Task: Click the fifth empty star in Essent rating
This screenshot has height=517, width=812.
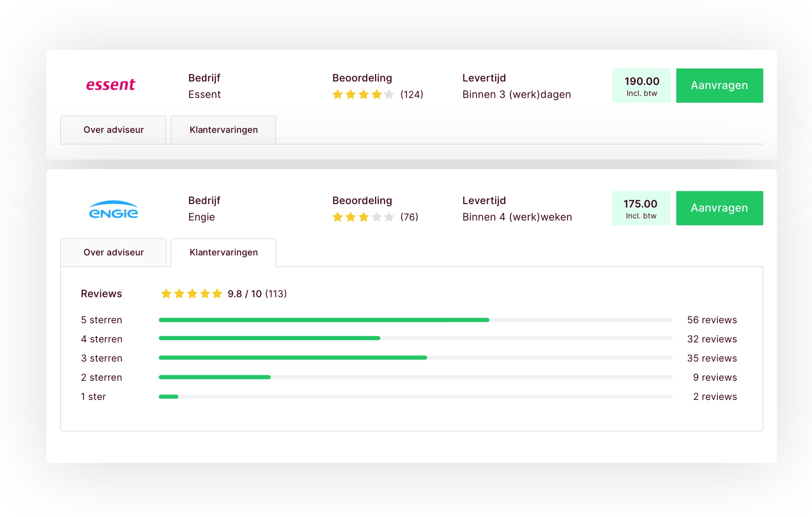Action: pos(389,94)
